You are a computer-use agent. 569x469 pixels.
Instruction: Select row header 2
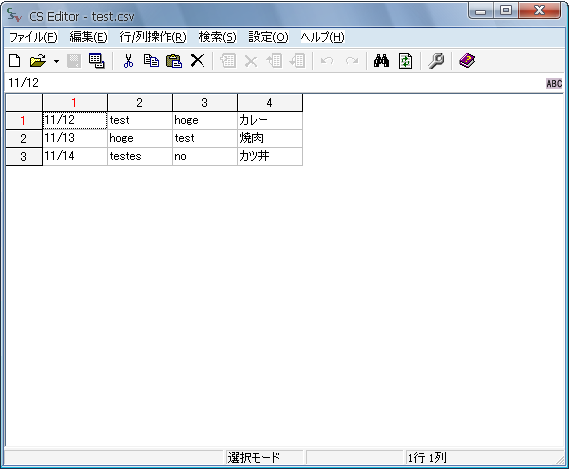pyautogui.click(x=24, y=138)
